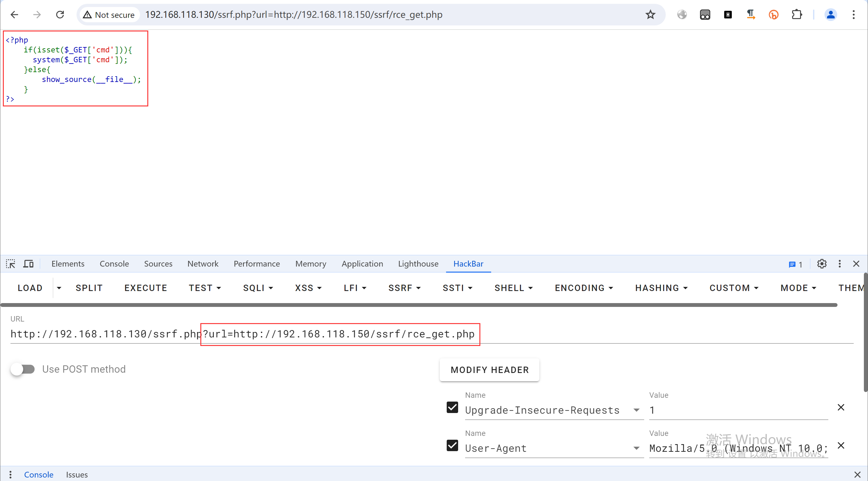
Task: Open the orange circle extension icon
Action: (774, 15)
